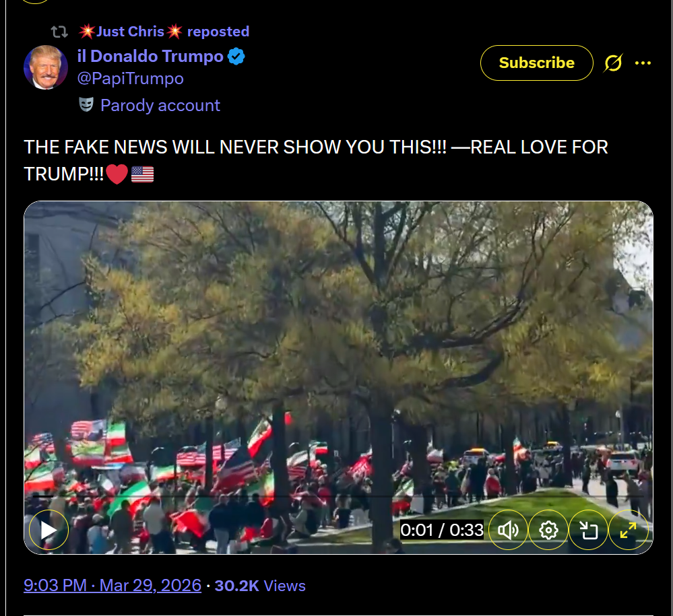
Task: Open the 9:03 PM Mar 29, 2026 timestamp
Action: 113,586
